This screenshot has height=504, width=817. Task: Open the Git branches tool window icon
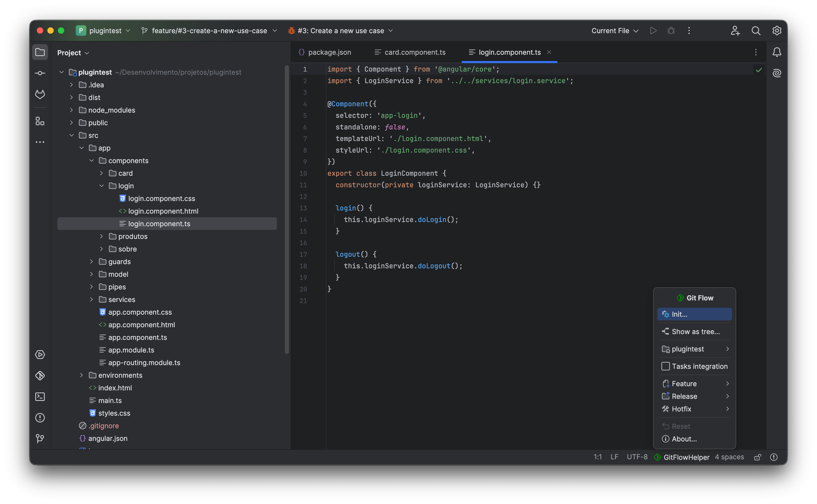(40, 438)
